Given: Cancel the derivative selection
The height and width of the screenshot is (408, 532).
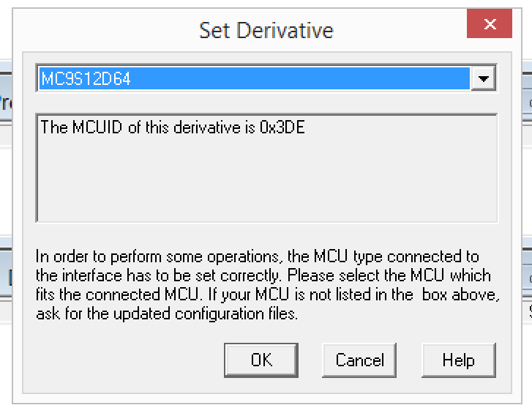Looking at the screenshot, I should (x=359, y=360).
